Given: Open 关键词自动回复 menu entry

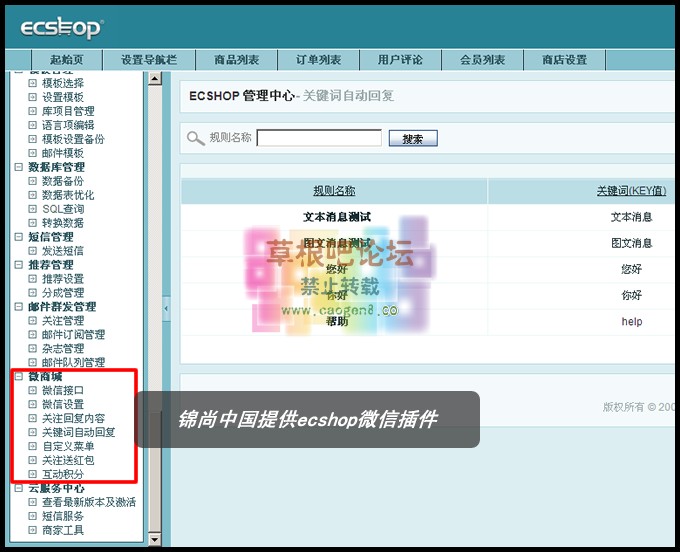Looking at the screenshot, I should coord(78,432).
